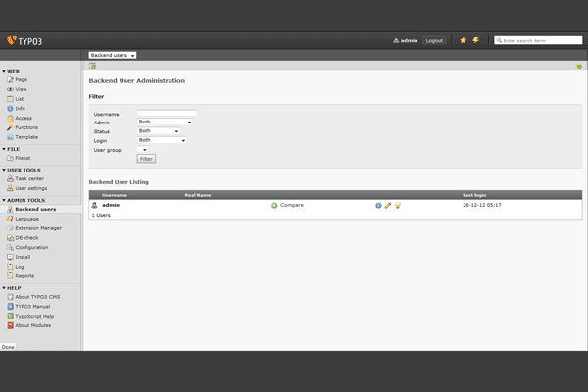The height and width of the screenshot is (392, 588).
Task: Collapse the HELP module group
Action: [x=12, y=288]
